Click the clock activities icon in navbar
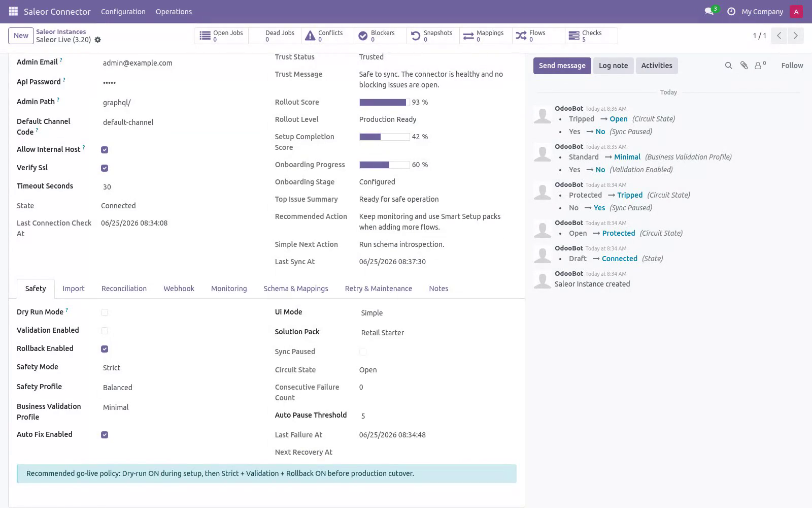Image resolution: width=812 pixels, height=508 pixels. tap(731, 11)
